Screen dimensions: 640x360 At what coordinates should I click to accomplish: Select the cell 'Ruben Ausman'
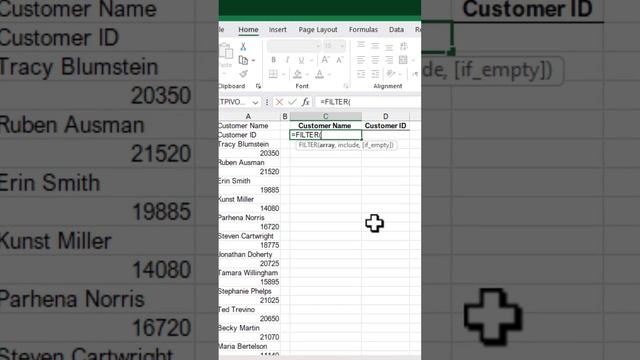point(249,162)
